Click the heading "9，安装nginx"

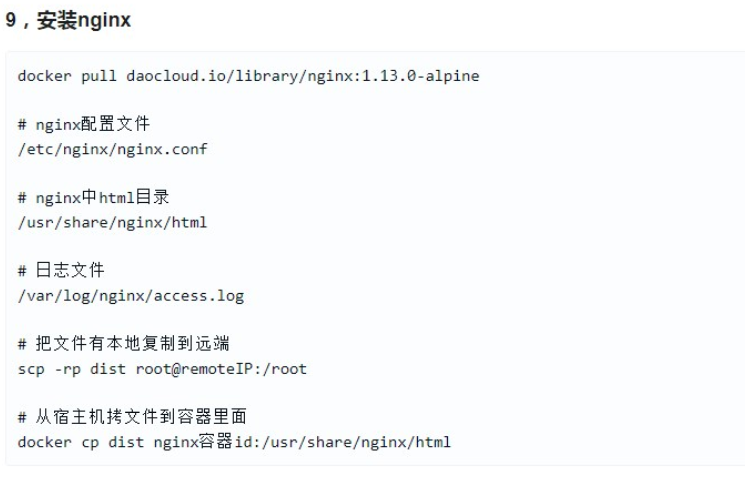click(x=67, y=20)
